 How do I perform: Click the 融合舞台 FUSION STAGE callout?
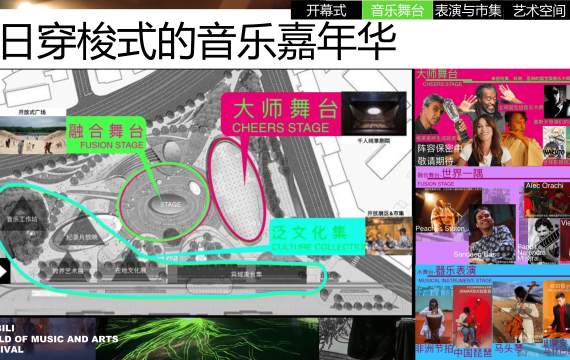106,135
